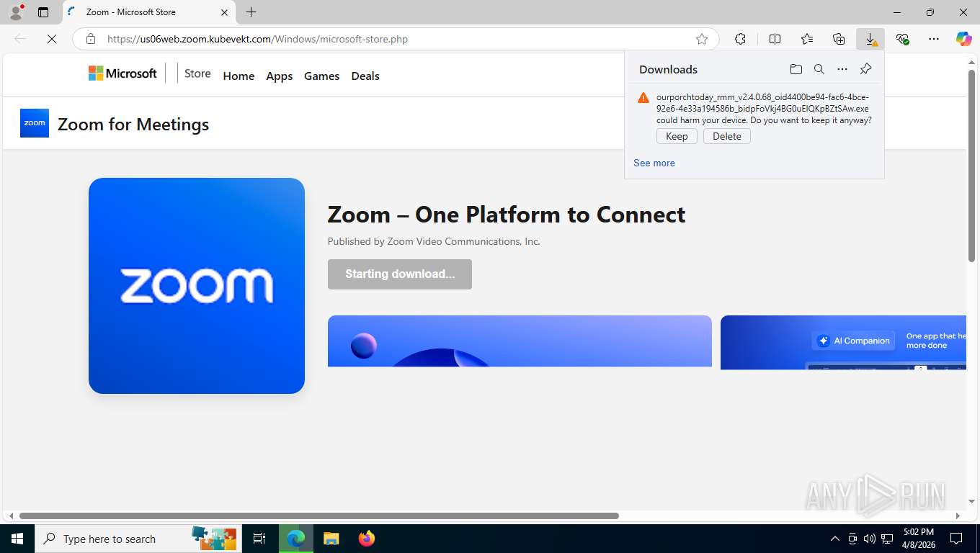980x553 pixels.
Task: Click the large Zoom app logo tile
Action: pyautogui.click(x=197, y=286)
